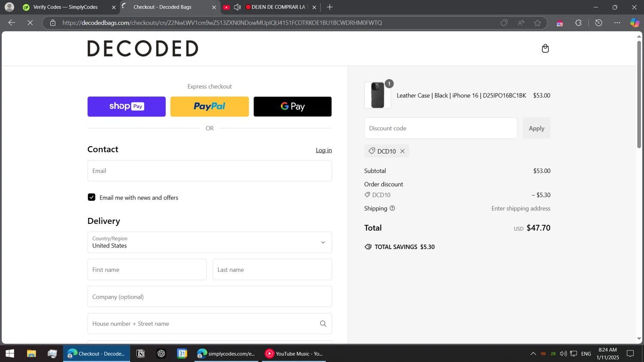Click the Leather Case product thumbnail

pos(377,95)
